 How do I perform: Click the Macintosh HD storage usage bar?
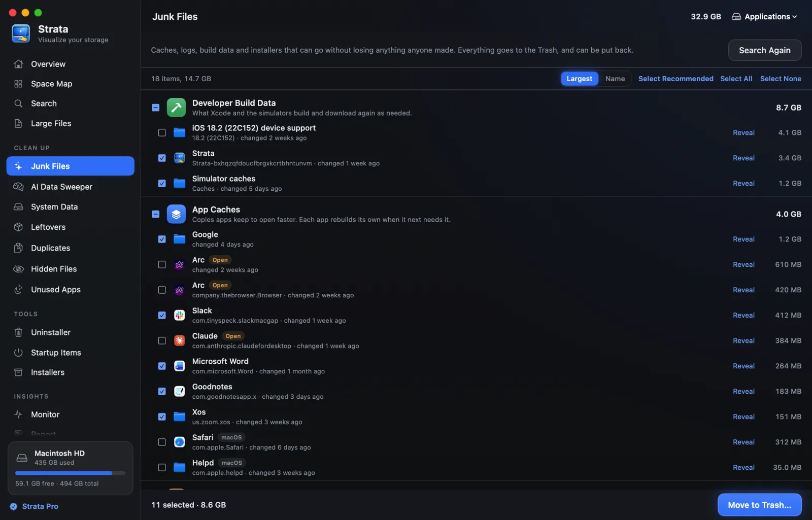[x=70, y=473]
